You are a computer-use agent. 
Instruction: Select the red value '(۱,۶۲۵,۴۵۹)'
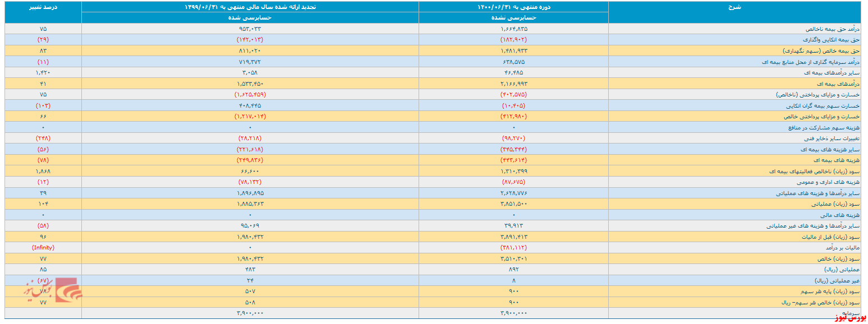point(250,95)
